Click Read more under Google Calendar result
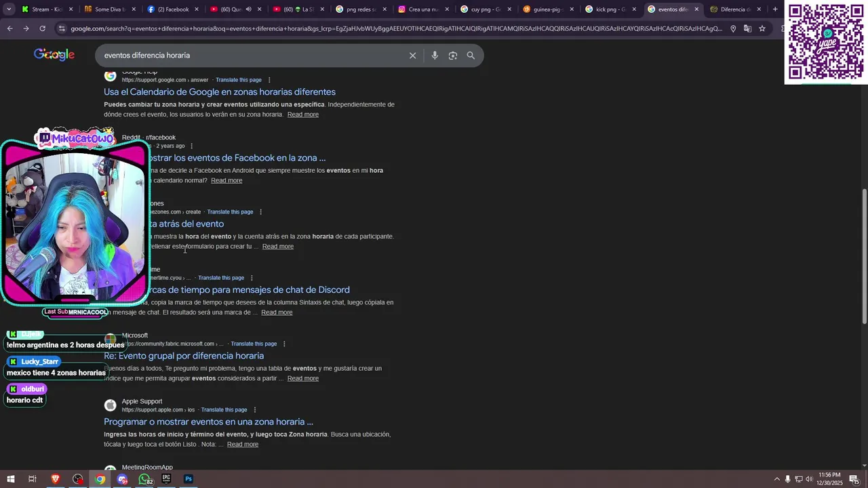This screenshot has height=488, width=868. point(302,115)
